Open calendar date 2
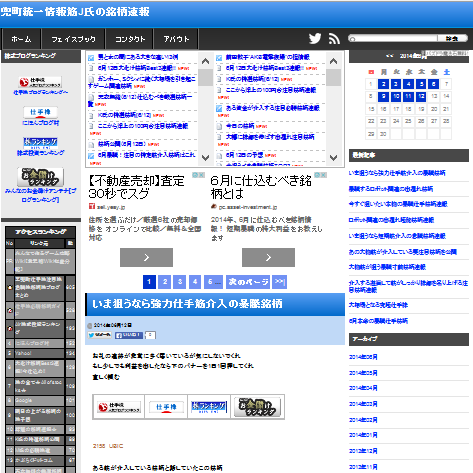This screenshot has height=473, width=473. [383, 84]
